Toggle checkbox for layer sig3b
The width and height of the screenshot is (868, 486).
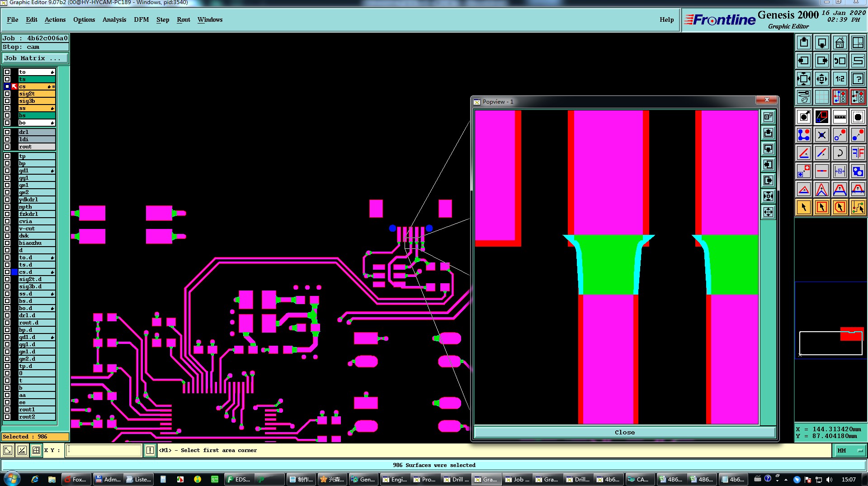[7, 101]
